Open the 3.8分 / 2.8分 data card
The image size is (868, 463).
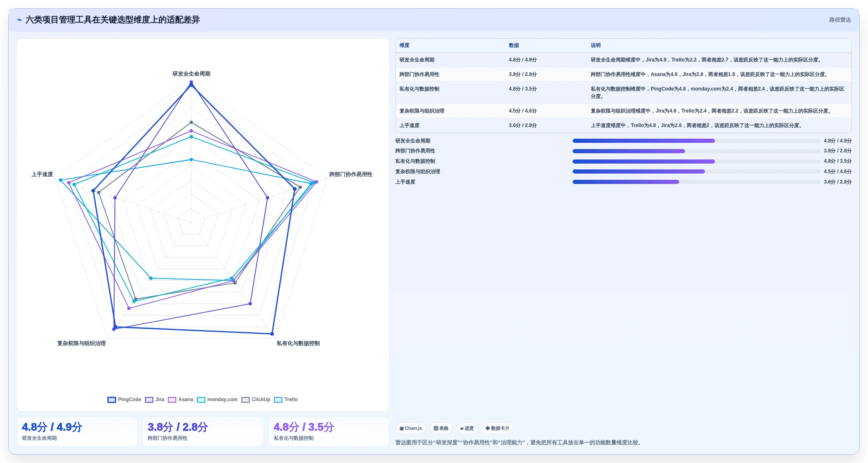pos(203,431)
